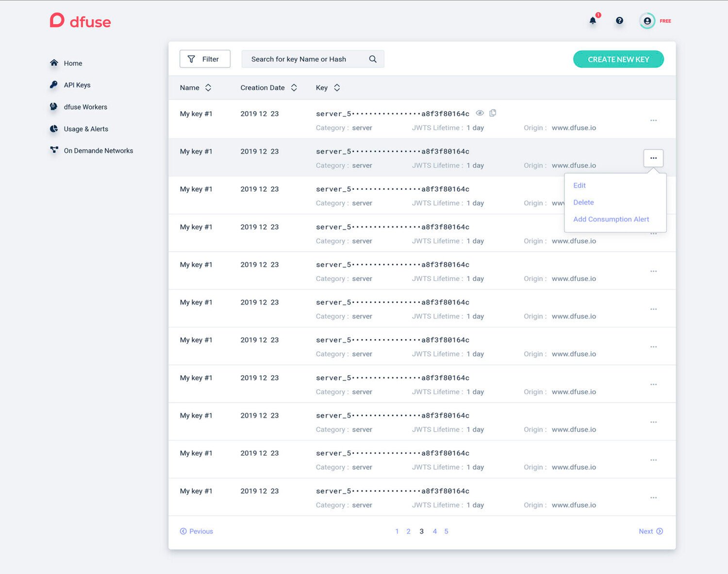This screenshot has width=728, height=574.
Task: Open the last row's three-dot menu
Action: pyautogui.click(x=653, y=498)
